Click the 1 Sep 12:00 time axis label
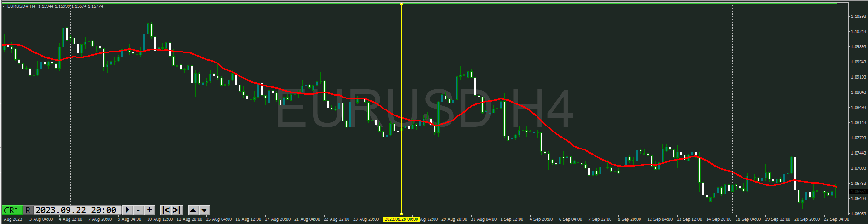This screenshot has height=224, width=868. tap(511, 219)
